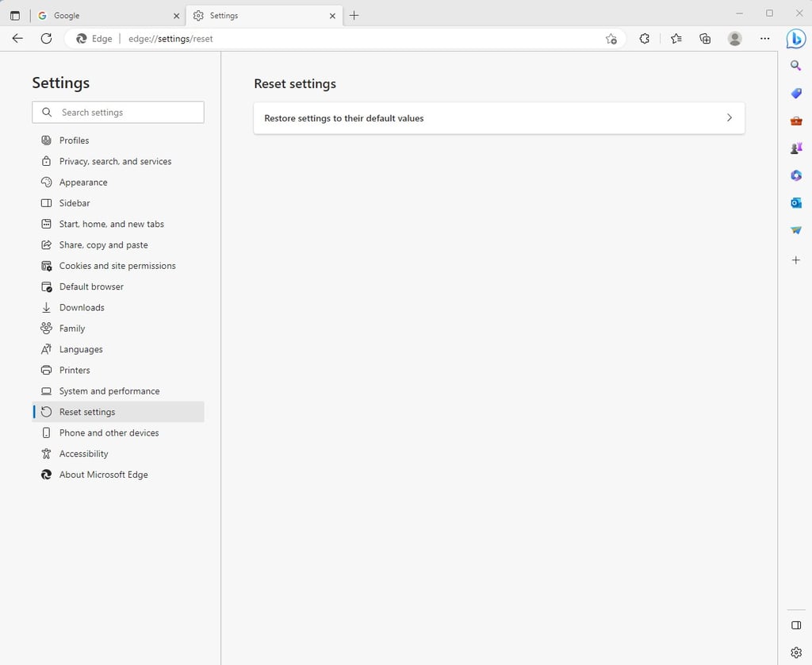
Task: Open the Games chess icon in sidebar
Action: [796, 148]
